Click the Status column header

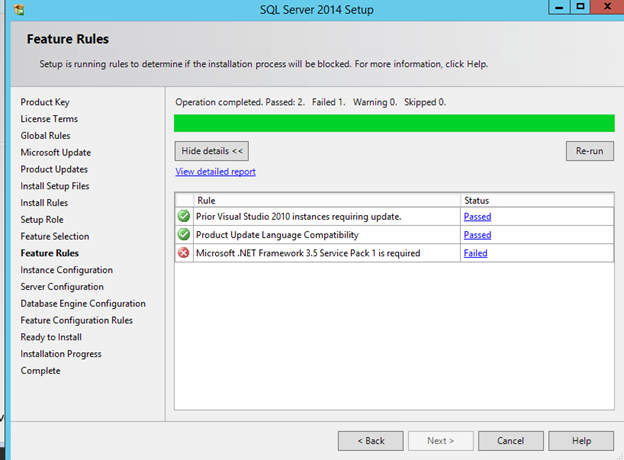(537, 200)
